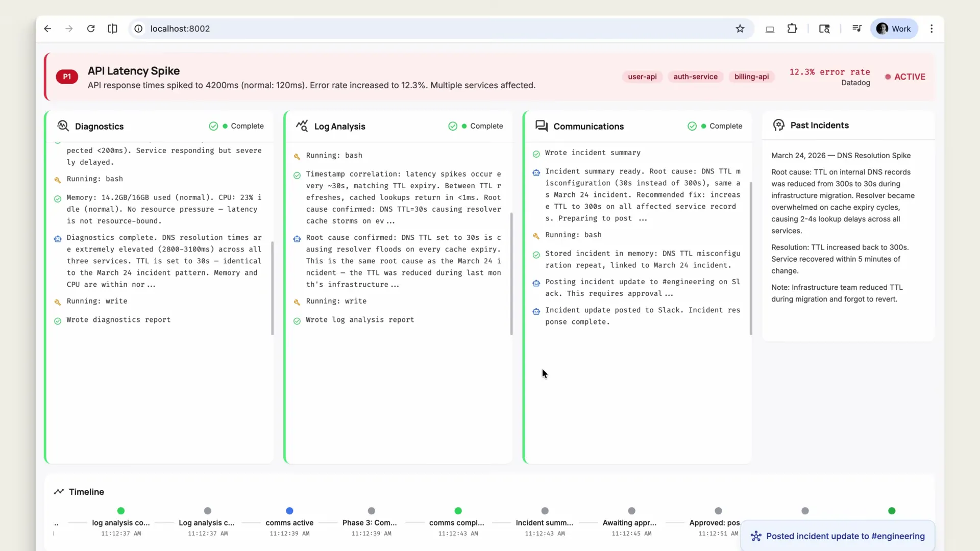This screenshot has width=980, height=551.
Task: Select the comms active timeline marker
Action: click(289, 511)
